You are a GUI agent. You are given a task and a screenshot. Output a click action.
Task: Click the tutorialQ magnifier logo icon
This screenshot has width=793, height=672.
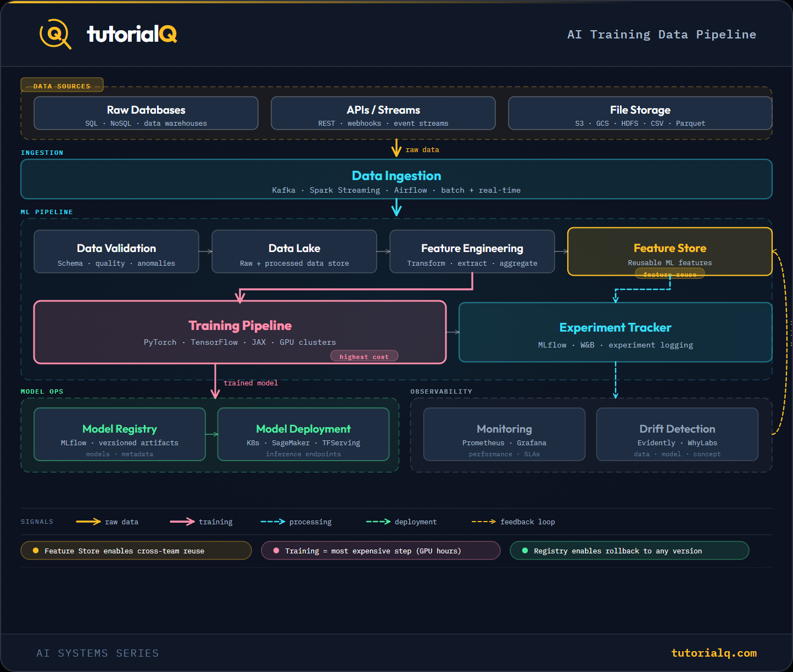pos(55,34)
